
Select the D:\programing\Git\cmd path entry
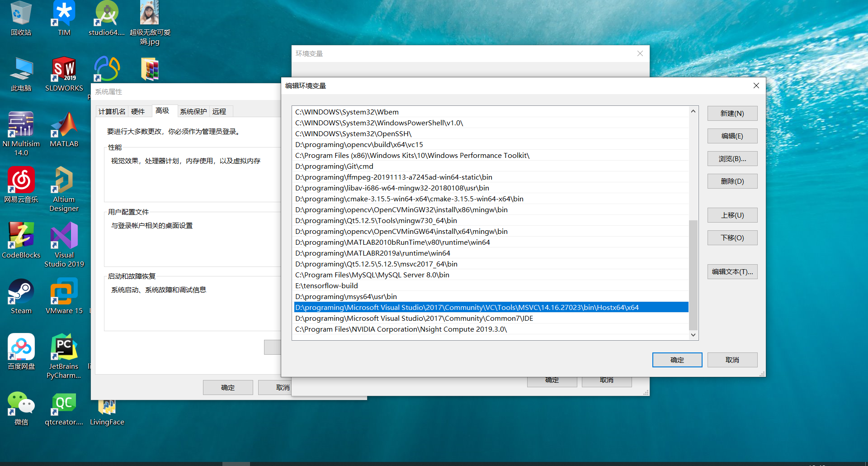pos(334,166)
